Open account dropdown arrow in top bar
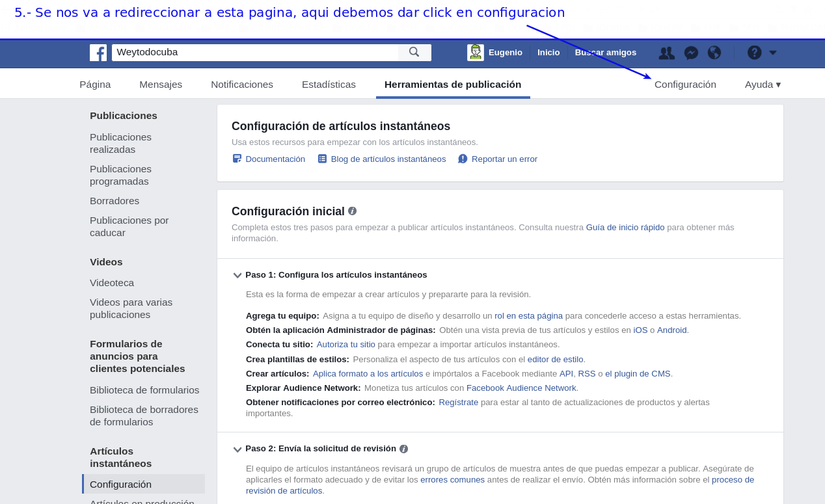This screenshot has width=825, height=504. click(773, 53)
